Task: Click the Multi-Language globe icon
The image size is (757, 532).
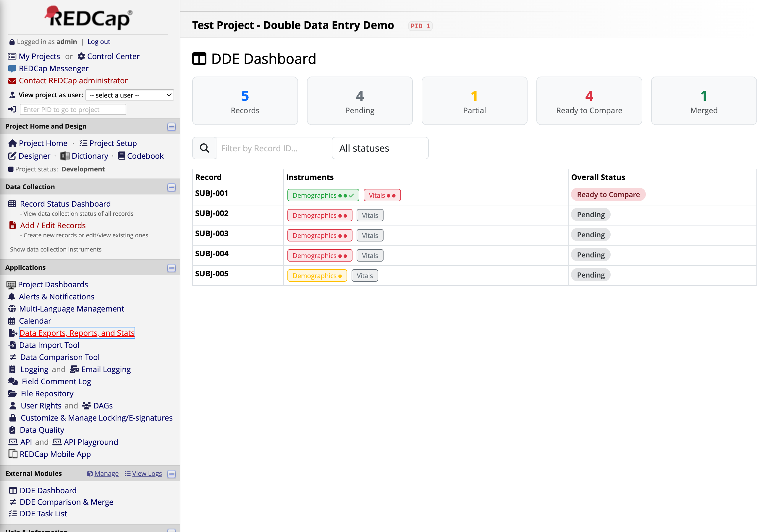Action: [12, 309]
